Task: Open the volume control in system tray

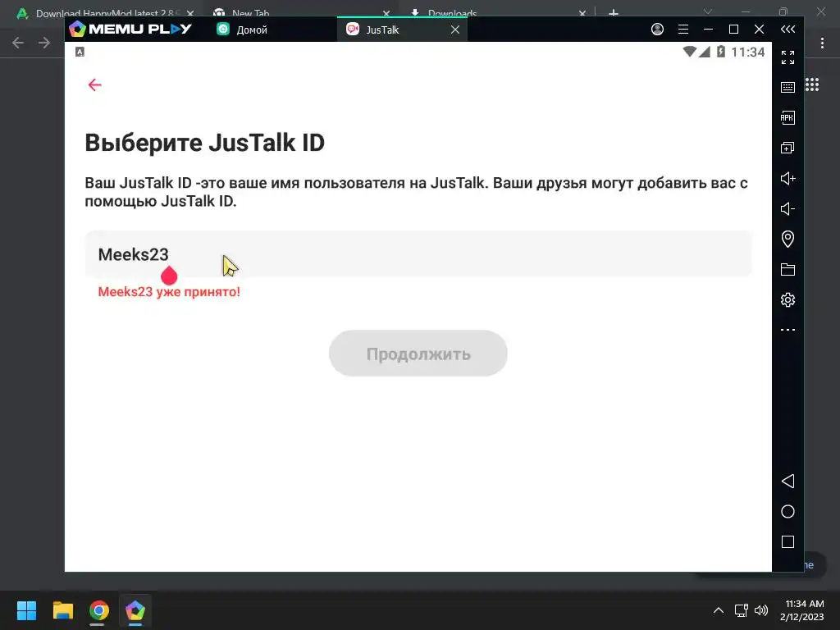Action: pos(760,610)
